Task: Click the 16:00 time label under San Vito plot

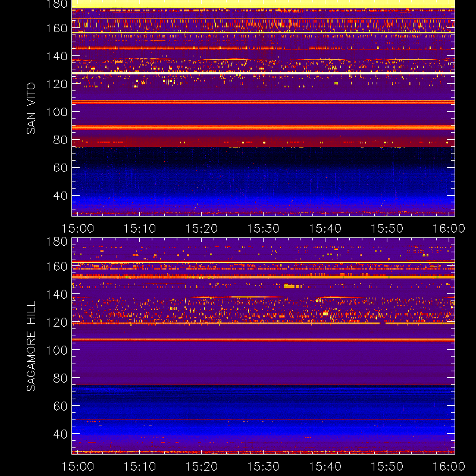Action: click(449, 228)
